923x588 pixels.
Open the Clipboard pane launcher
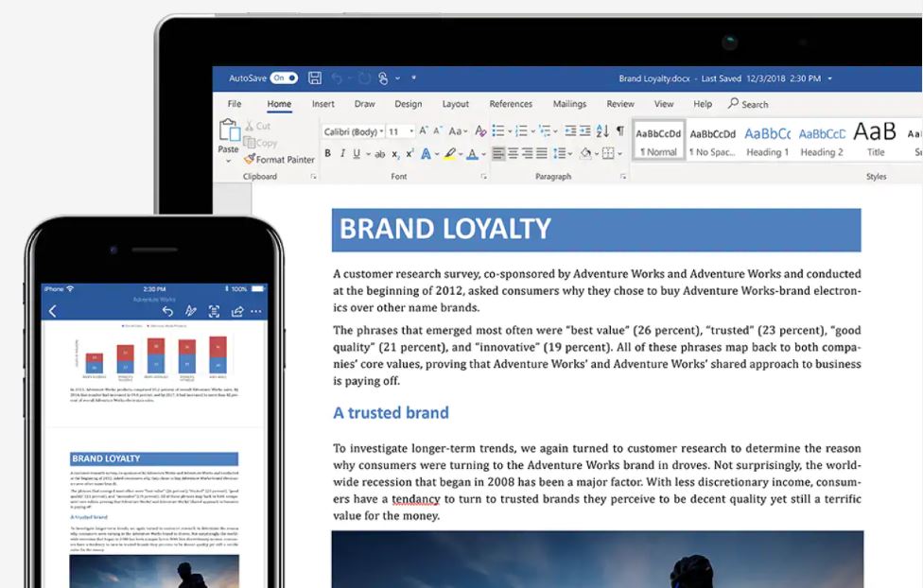(313, 177)
